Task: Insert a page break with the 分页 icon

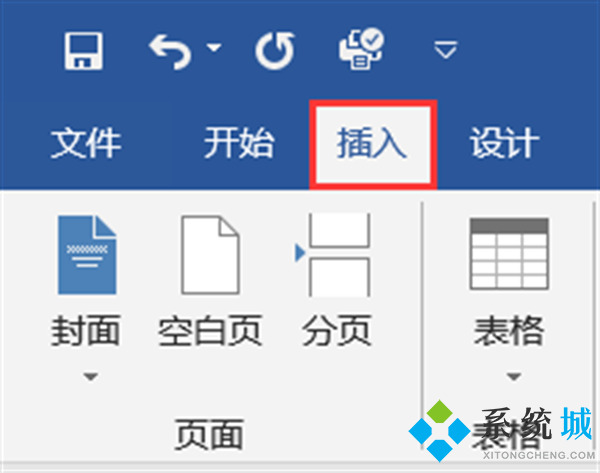Action: 333,255
